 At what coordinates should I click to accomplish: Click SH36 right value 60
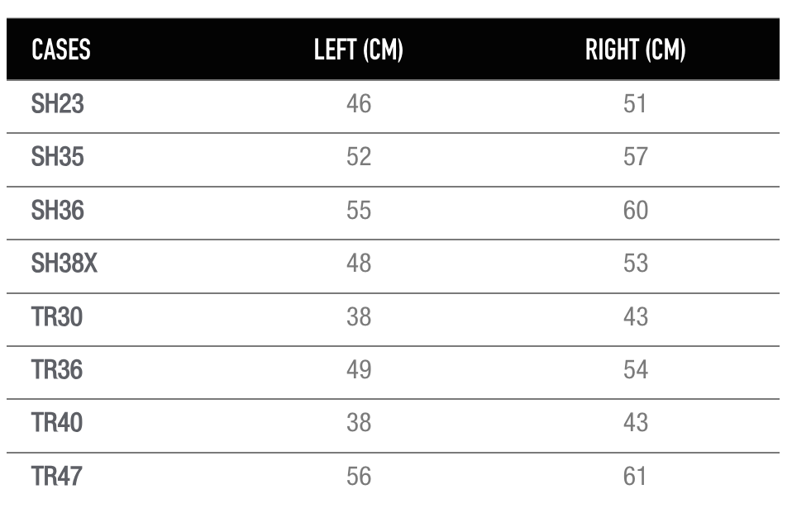pos(636,210)
